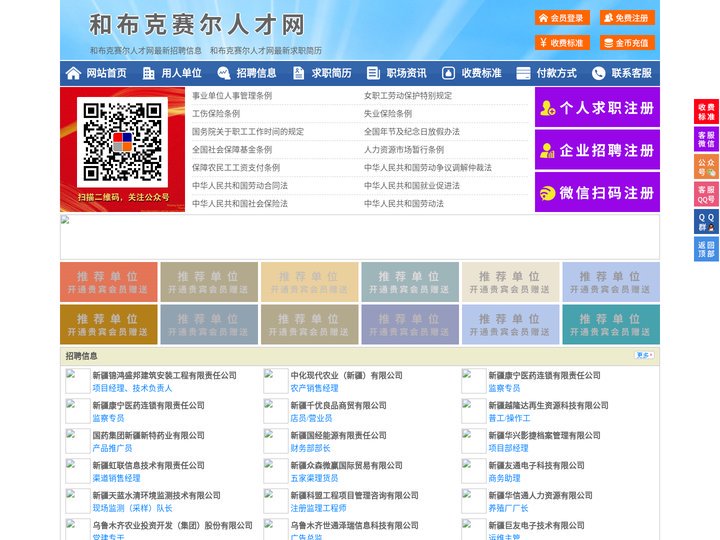Open company 新疆越隆达再生资源科技有限公司
The width and height of the screenshot is (720, 540).
tap(548, 405)
